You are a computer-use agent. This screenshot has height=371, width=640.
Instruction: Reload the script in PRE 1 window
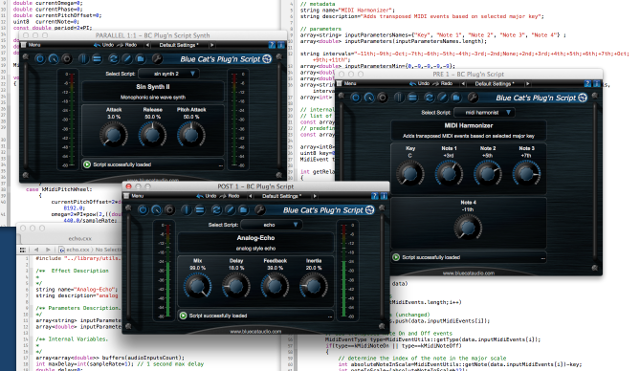[x=429, y=98]
